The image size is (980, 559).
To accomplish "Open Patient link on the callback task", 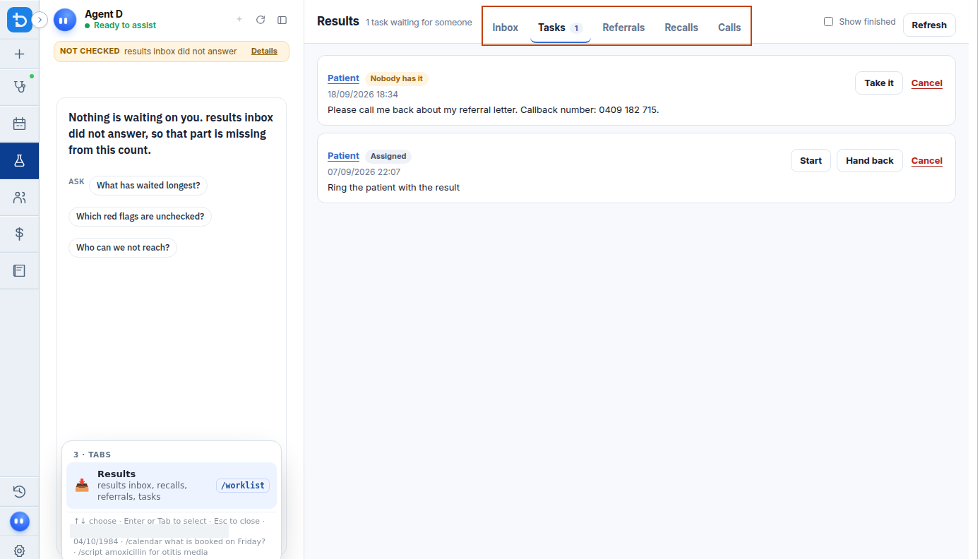I will coord(343,78).
